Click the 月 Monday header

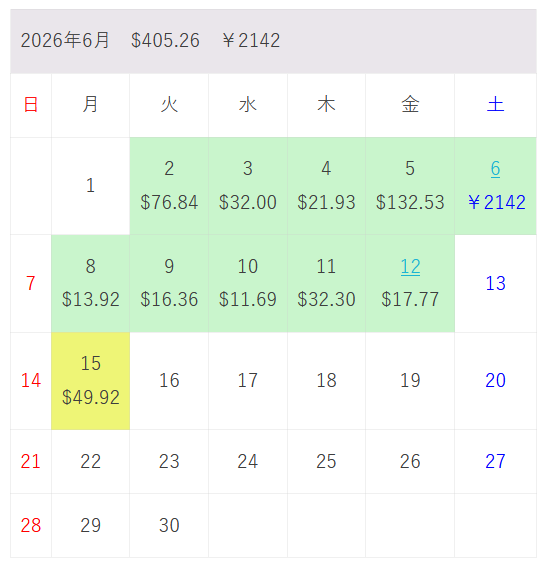(91, 105)
